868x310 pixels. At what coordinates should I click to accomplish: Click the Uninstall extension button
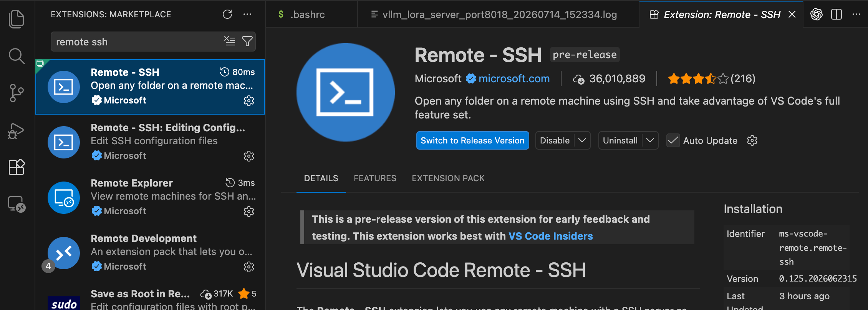pyautogui.click(x=620, y=140)
